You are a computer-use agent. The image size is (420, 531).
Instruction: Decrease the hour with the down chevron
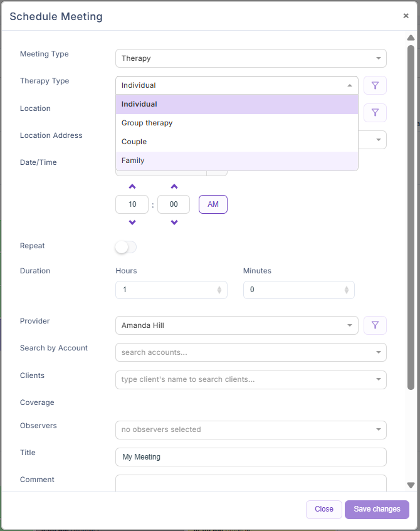click(x=132, y=223)
